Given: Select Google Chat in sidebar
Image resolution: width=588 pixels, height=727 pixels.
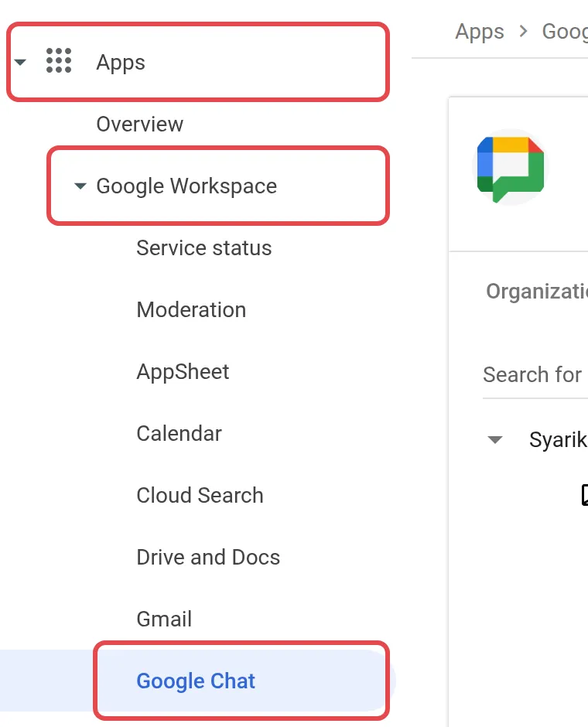Looking at the screenshot, I should click(196, 681).
